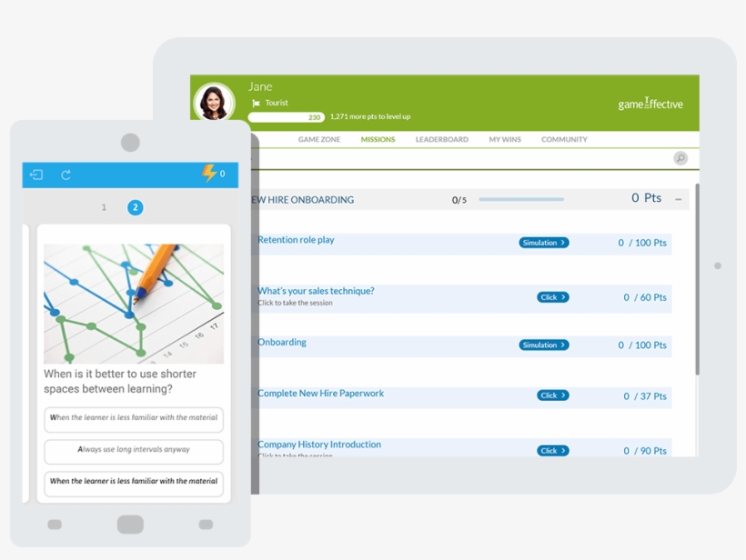Open Complete New Hire Paperwork link
The image size is (746, 560).
point(320,394)
